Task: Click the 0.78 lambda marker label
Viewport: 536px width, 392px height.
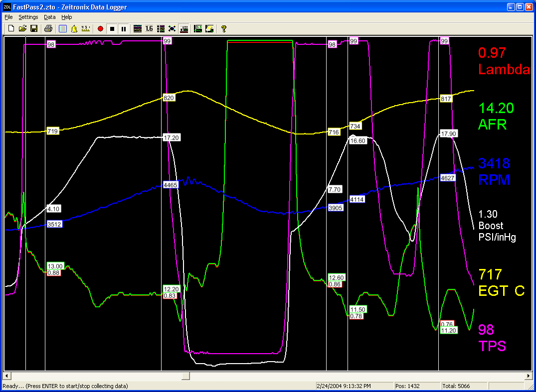Action: tap(356, 316)
